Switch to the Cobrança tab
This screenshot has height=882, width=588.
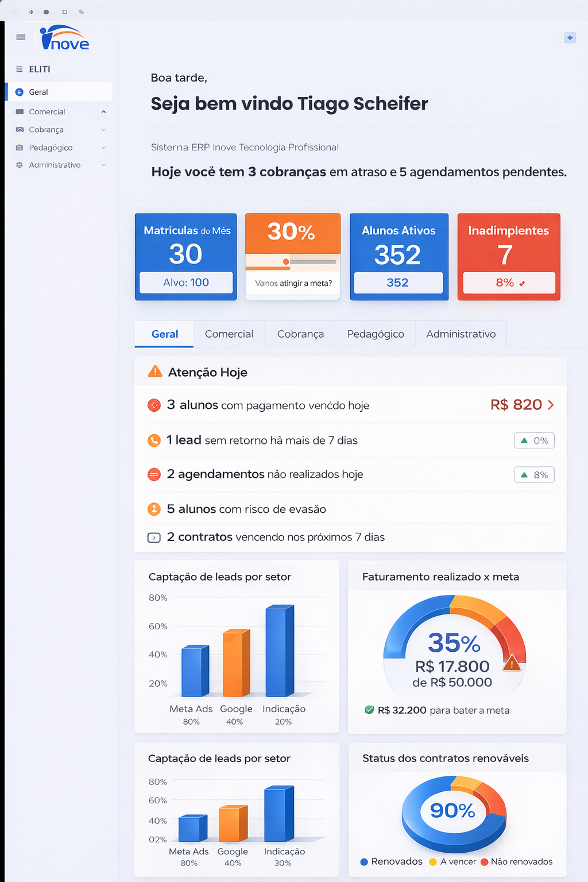pyautogui.click(x=300, y=334)
